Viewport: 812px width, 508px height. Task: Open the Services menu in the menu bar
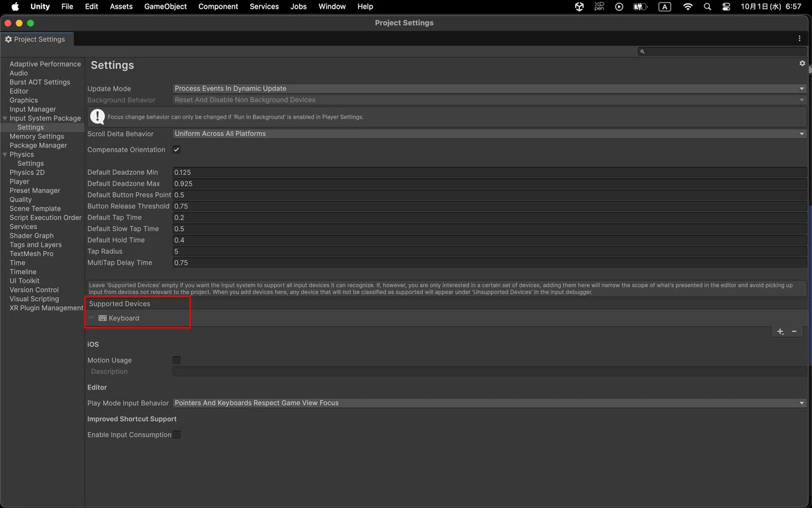[264, 7]
